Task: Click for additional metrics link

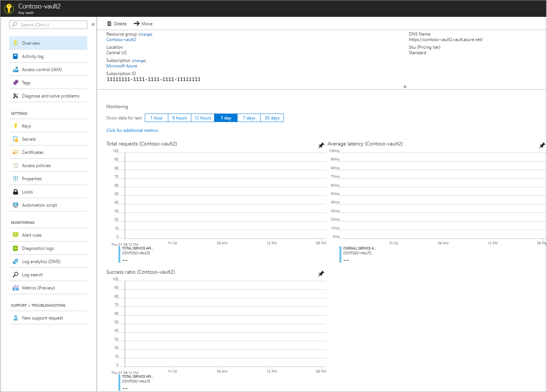Action: pos(132,130)
